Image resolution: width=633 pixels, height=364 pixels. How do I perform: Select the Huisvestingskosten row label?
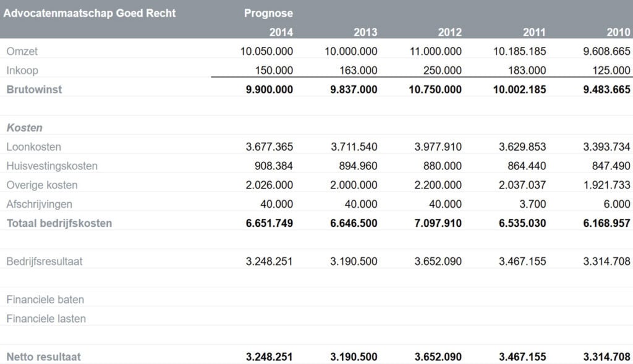click(52, 166)
